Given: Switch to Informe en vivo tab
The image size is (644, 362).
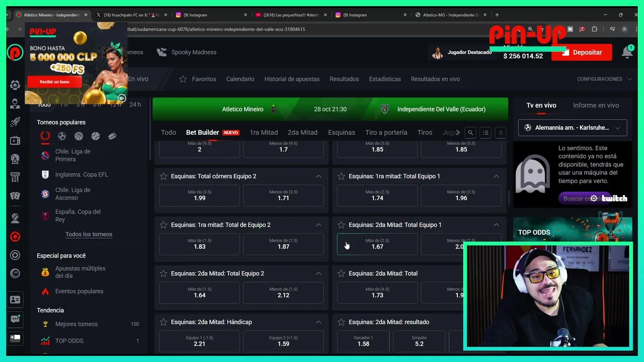Looking at the screenshot, I should pos(596,105).
